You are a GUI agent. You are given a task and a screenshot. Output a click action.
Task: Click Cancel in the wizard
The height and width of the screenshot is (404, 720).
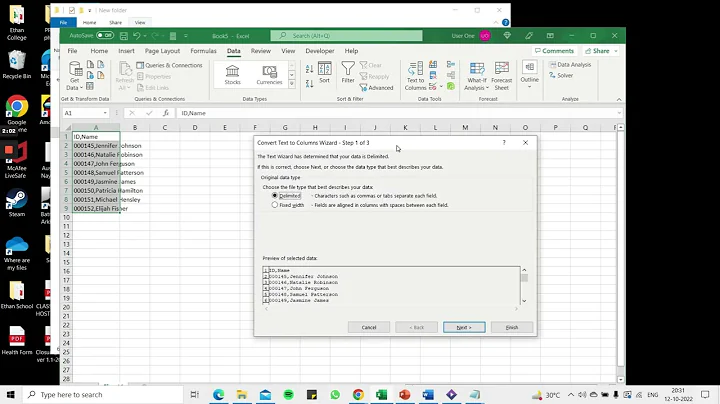tap(369, 327)
